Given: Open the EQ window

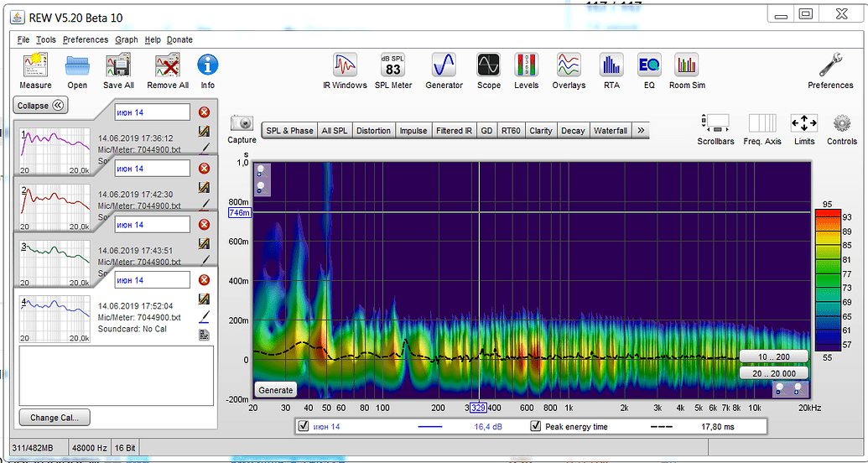Looking at the screenshot, I should coord(648,65).
